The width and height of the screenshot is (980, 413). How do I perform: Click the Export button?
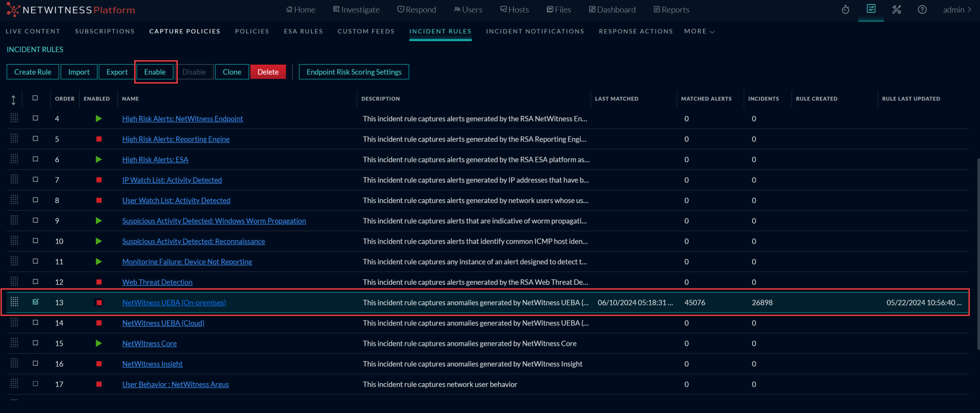tap(117, 72)
